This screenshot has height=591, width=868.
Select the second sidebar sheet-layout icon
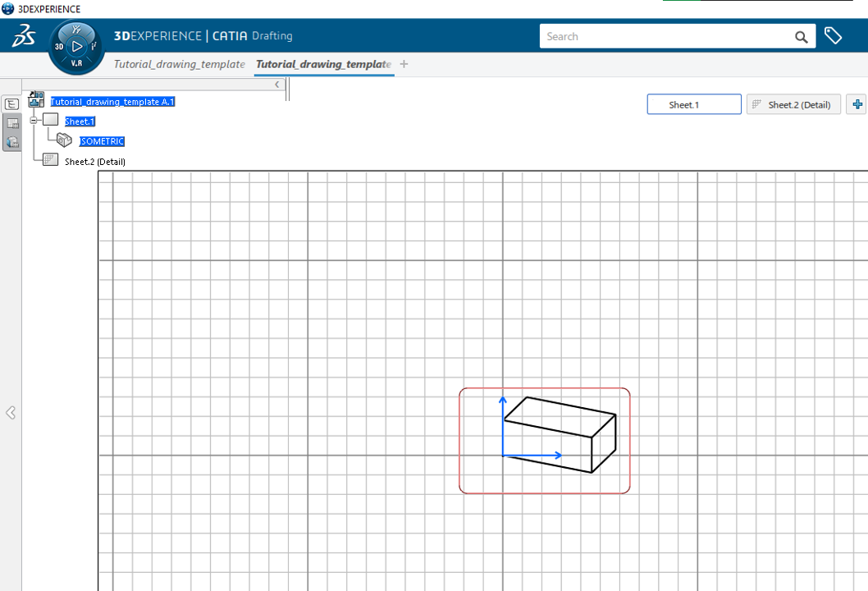pos(11,122)
